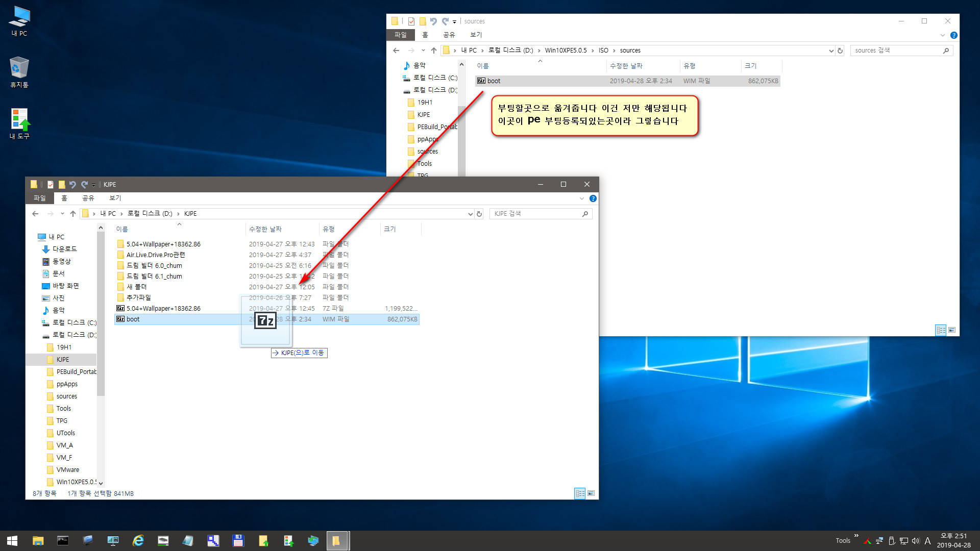Select 다운로드 in KJPE navigation tree
980x551 pixels.
pyautogui.click(x=65, y=249)
